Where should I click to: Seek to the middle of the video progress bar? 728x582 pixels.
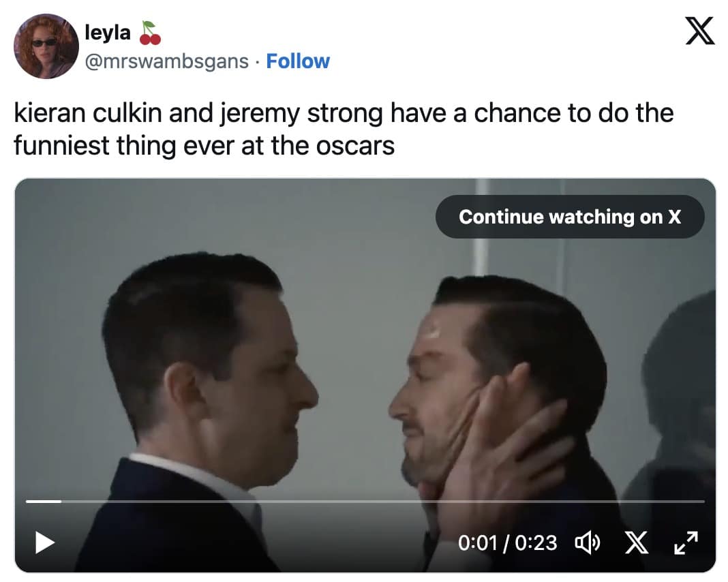[365, 502]
